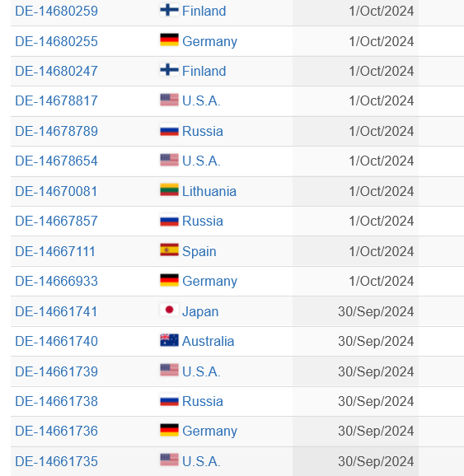Open record DE-14680259
This screenshot has height=476, width=464.
pyautogui.click(x=57, y=12)
